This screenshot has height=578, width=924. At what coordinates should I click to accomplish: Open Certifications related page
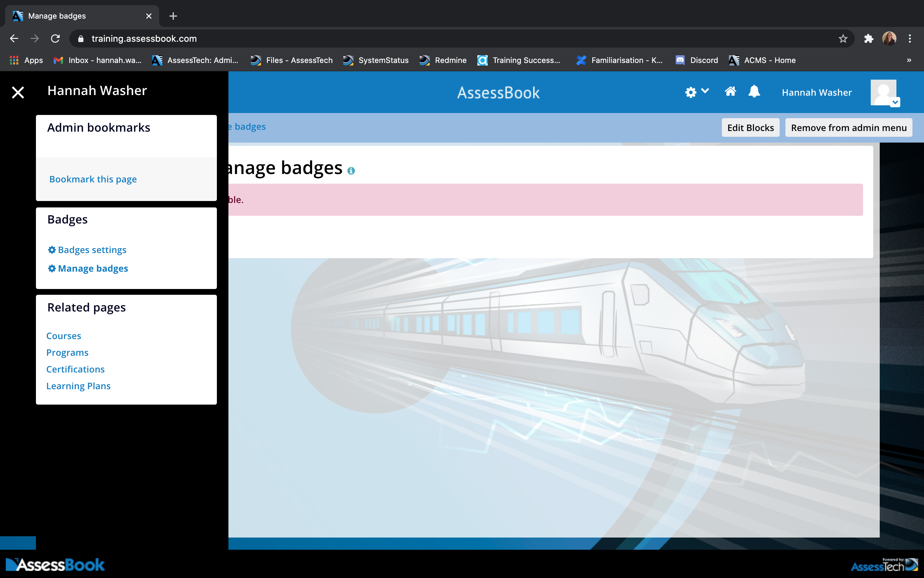pos(75,369)
